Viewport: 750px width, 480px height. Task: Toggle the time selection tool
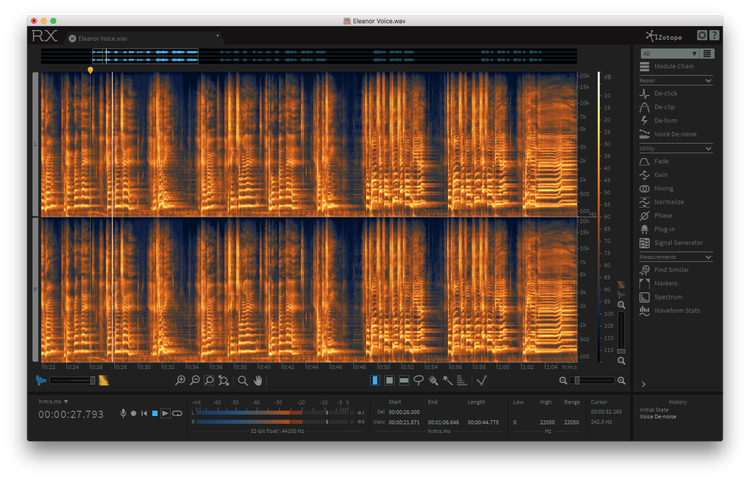pyautogui.click(x=375, y=381)
